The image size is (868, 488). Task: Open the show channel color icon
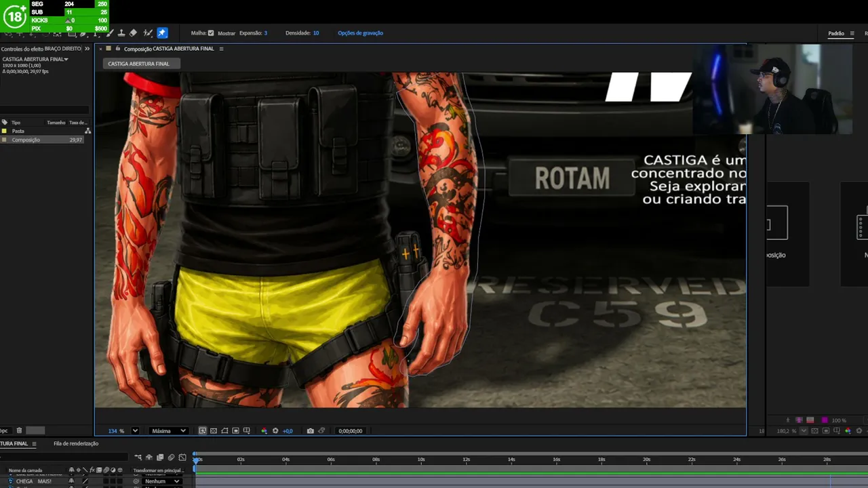(x=264, y=431)
